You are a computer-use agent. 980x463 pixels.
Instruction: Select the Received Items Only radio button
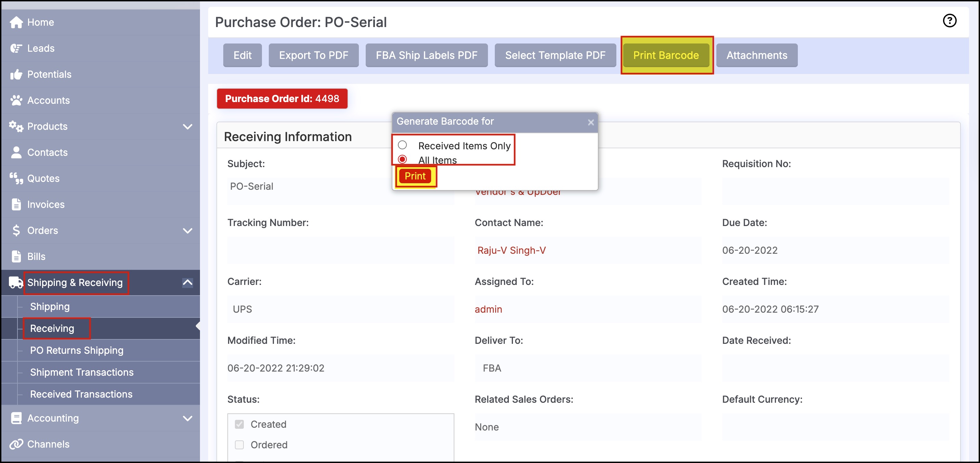click(x=402, y=145)
